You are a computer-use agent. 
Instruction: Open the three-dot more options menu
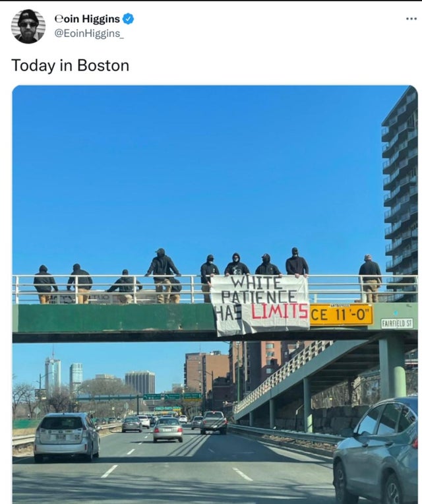click(411, 19)
